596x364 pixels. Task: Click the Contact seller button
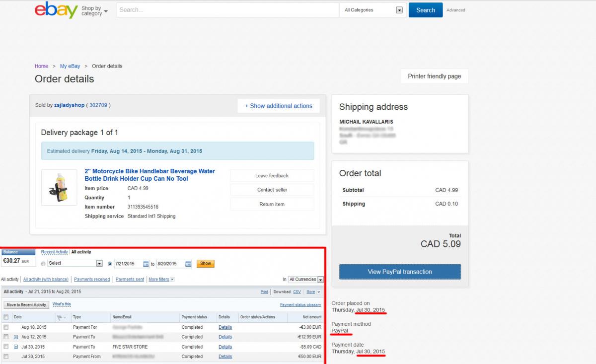coord(272,190)
